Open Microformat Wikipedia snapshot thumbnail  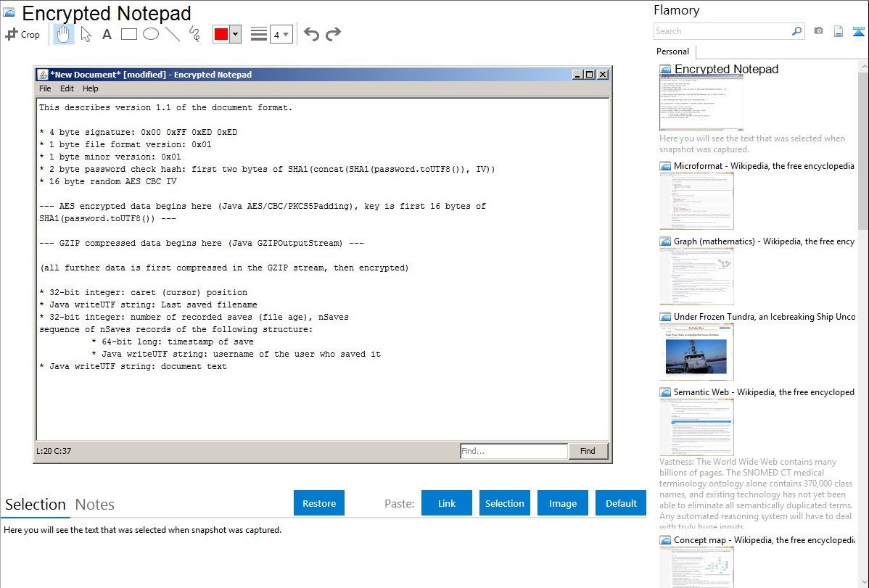pos(696,201)
